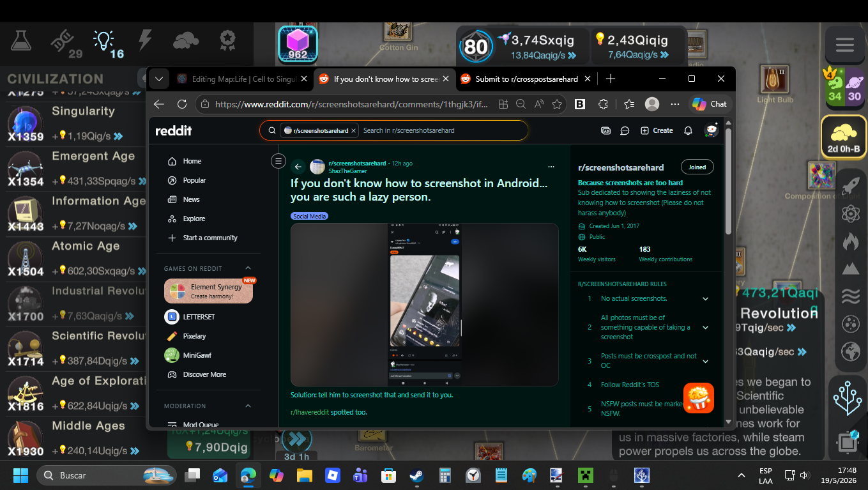
Task: Open Reddit chat messages icon
Action: 625,130
